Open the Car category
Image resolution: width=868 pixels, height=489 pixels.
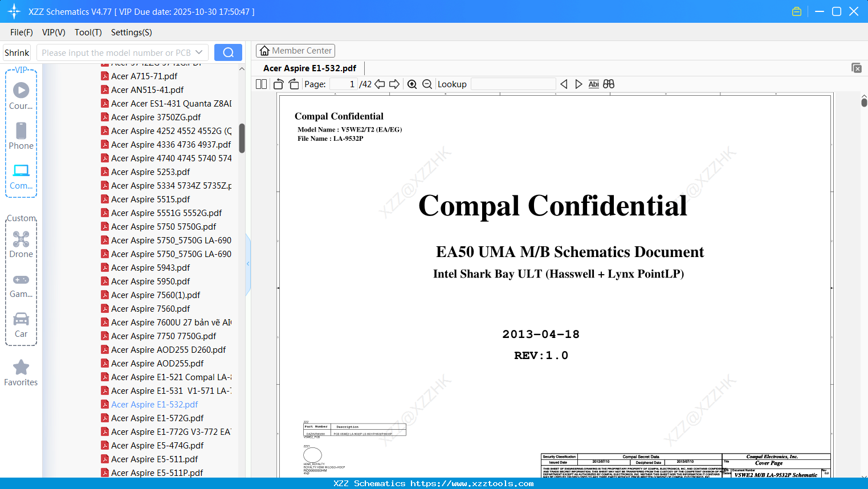click(21, 325)
